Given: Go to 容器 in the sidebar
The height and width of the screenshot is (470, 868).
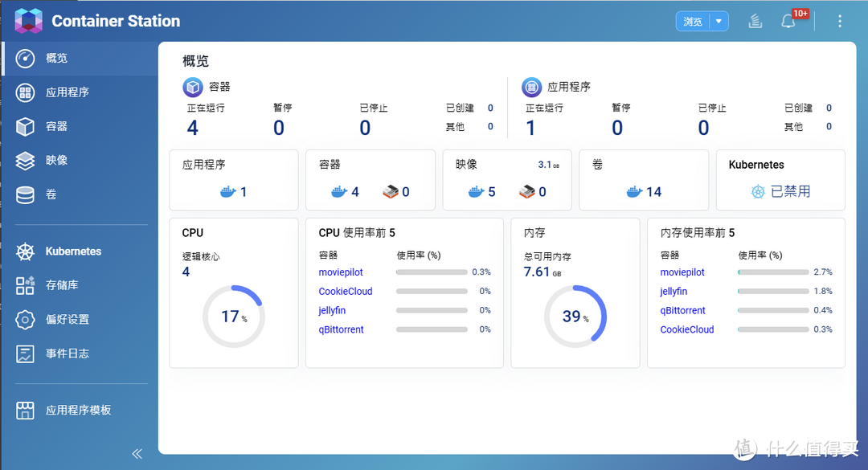Looking at the screenshot, I should pyautogui.click(x=56, y=126).
